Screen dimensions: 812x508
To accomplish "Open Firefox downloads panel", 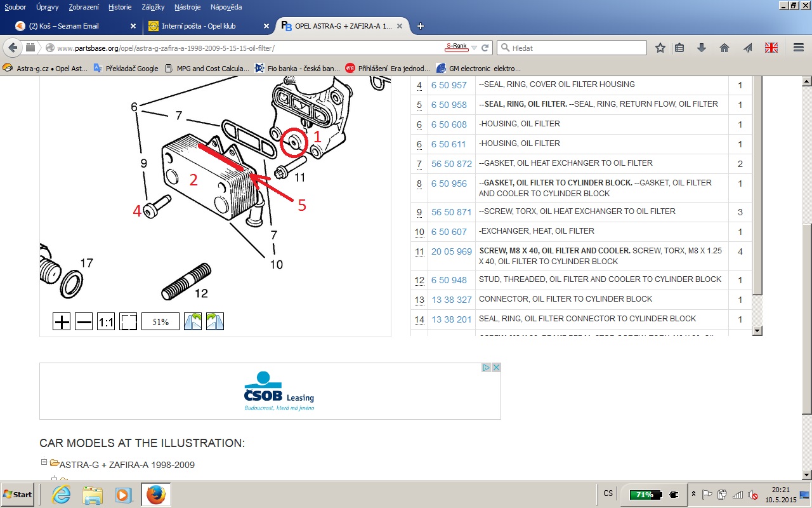I will coord(702,48).
